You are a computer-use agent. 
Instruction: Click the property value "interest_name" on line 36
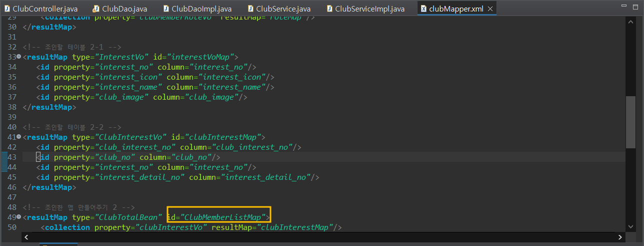click(129, 87)
